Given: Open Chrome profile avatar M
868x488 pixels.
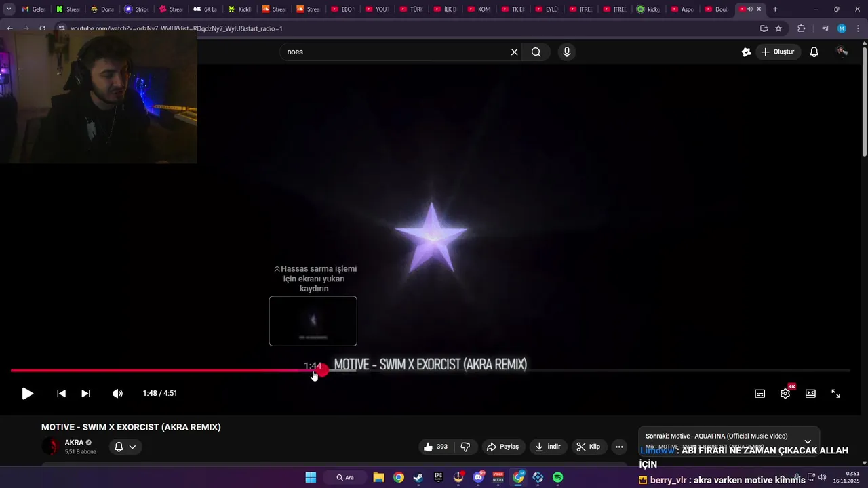Looking at the screenshot, I should pyautogui.click(x=842, y=28).
